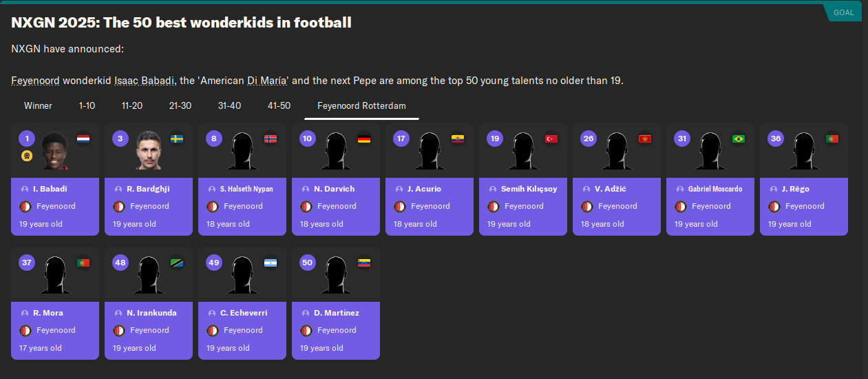Click the gold award badge on Babadi's card
Image resolution: width=868 pixels, height=379 pixels.
point(27,156)
